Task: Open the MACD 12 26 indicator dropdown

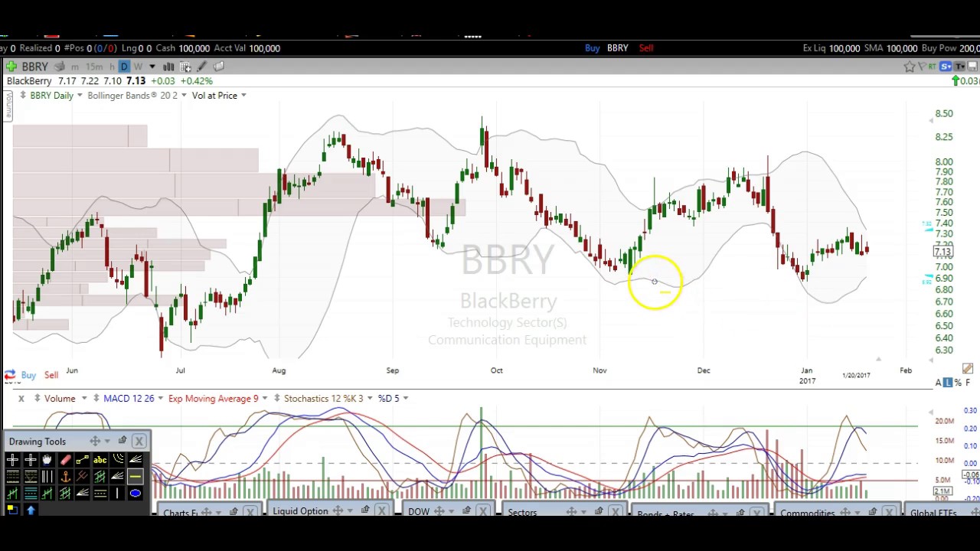Action: click(x=159, y=399)
